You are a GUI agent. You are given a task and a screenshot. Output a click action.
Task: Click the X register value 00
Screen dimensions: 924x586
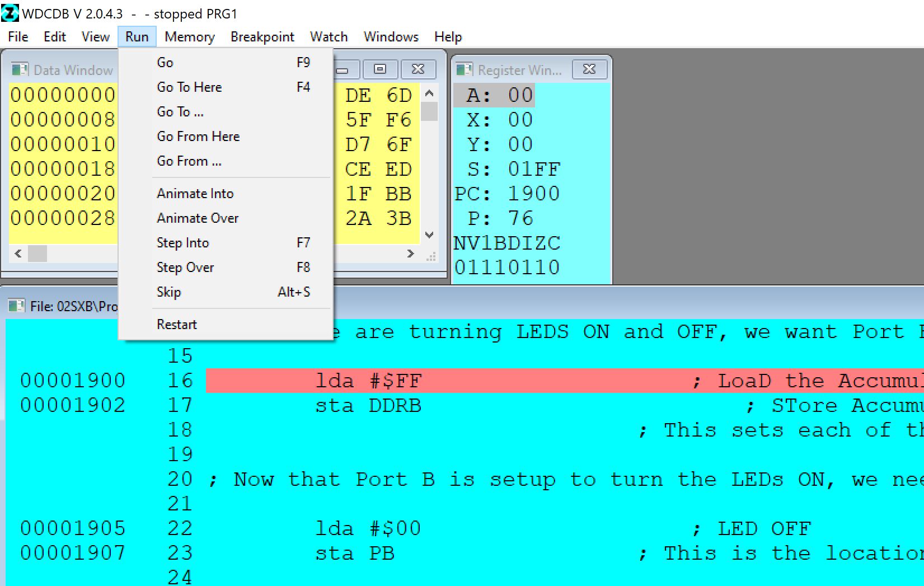coord(520,120)
